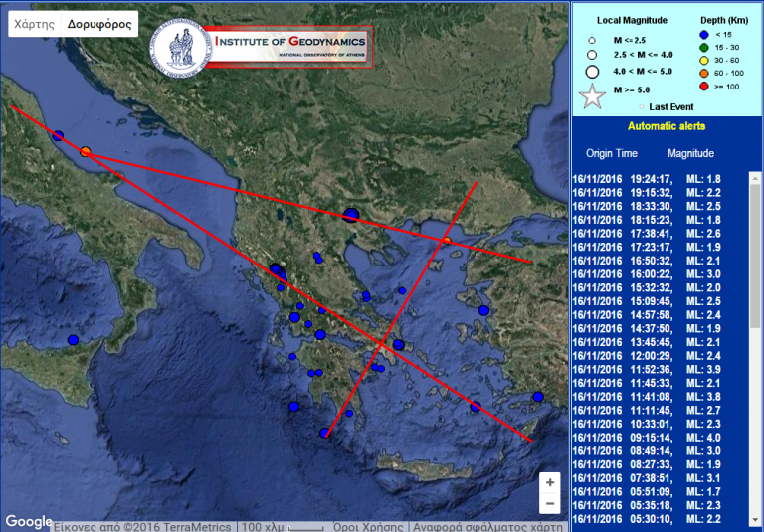The width and height of the screenshot is (764, 532).
Task: Select the 05:35:18 ML 2.3 alert
Action: point(646,506)
